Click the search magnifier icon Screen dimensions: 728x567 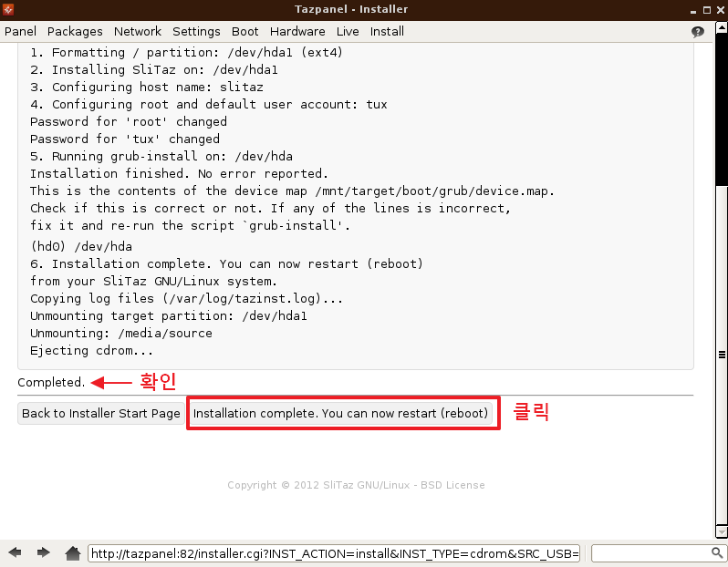pos(717,552)
